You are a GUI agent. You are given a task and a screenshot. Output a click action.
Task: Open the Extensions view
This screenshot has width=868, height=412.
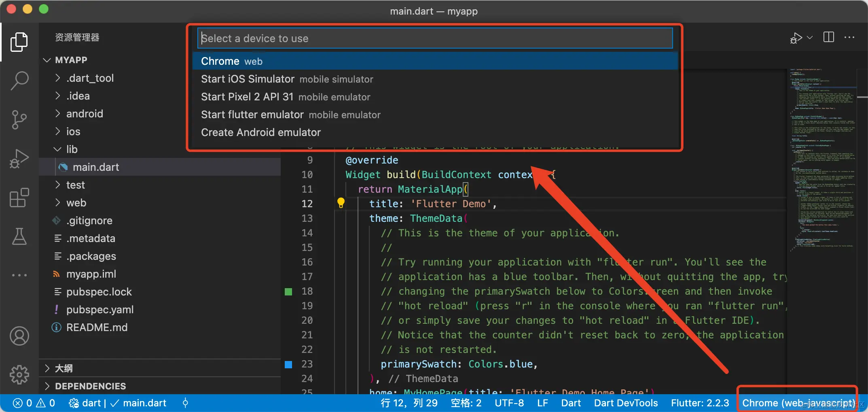(x=19, y=198)
